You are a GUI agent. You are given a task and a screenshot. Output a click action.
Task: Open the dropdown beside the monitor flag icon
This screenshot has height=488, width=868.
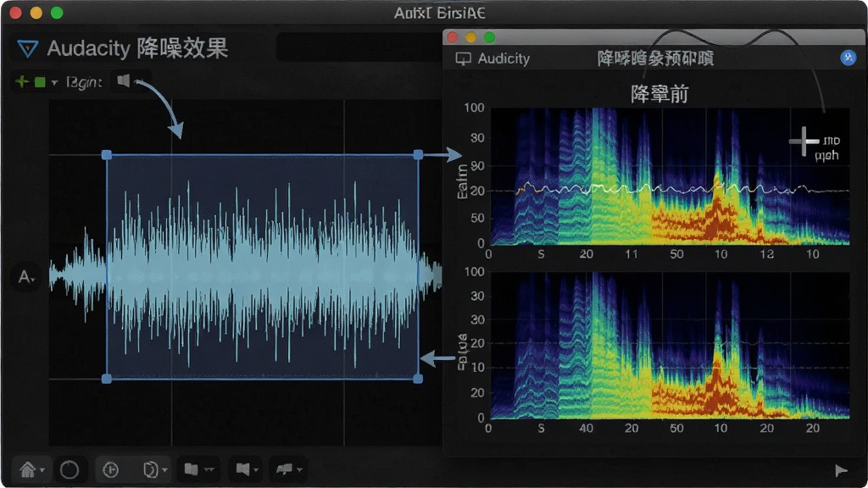coord(299,470)
